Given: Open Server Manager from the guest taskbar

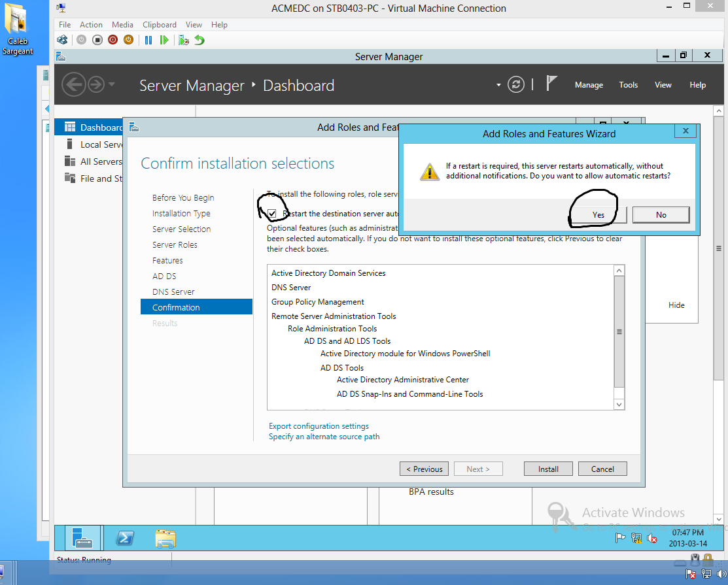Looking at the screenshot, I should [x=82, y=538].
